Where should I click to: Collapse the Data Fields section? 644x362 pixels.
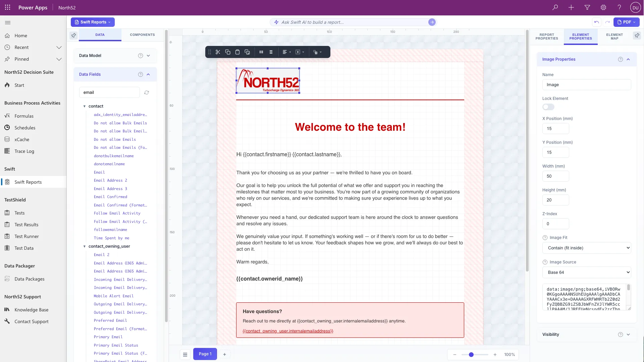(148, 74)
